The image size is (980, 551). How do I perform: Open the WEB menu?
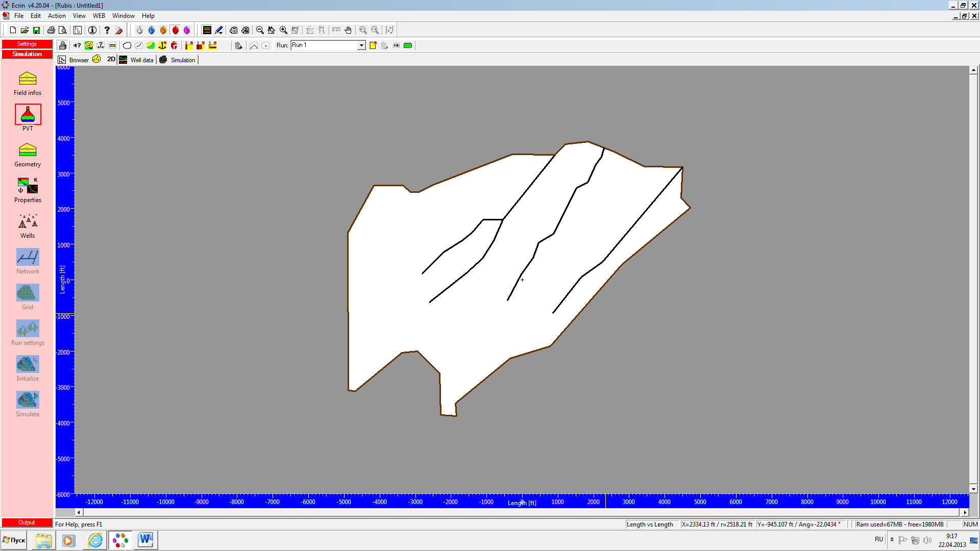99,16
